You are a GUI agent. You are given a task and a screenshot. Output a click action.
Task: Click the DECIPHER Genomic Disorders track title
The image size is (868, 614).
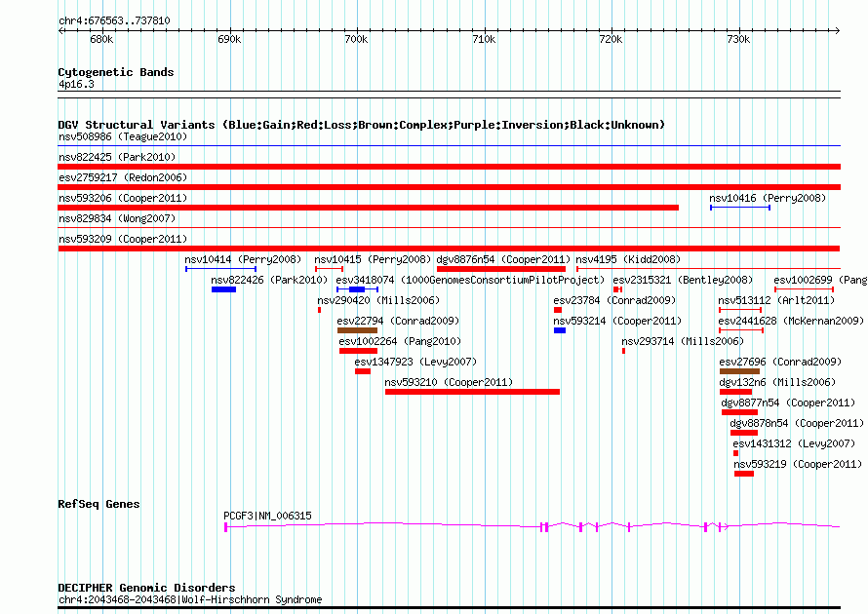tap(146, 588)
